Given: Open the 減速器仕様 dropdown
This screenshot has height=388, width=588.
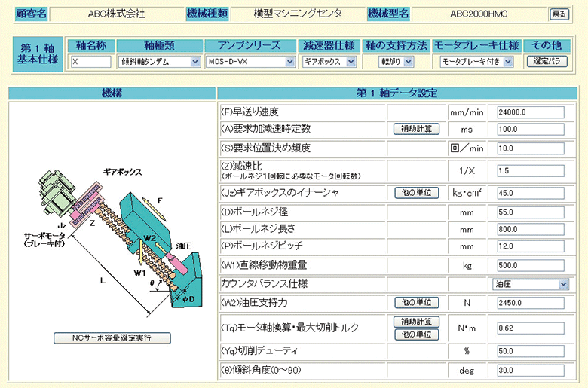Looking at the screenshot, I should [x=329, y=61].
